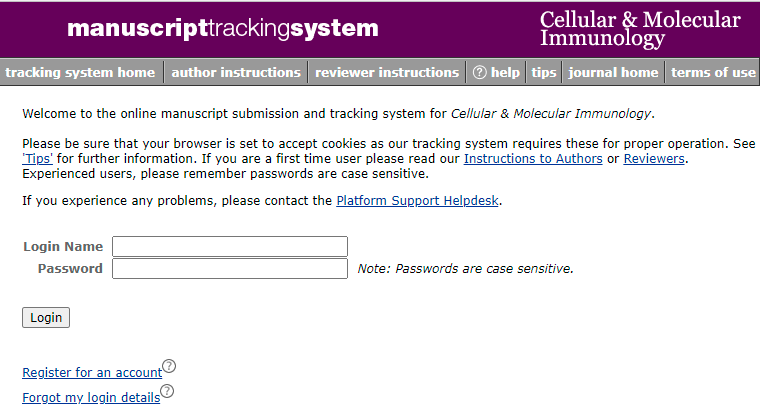The height and width of the screenshot is (409, 760).
Task: Open the Instructions to Authors link
Action: tap(533, 159)
